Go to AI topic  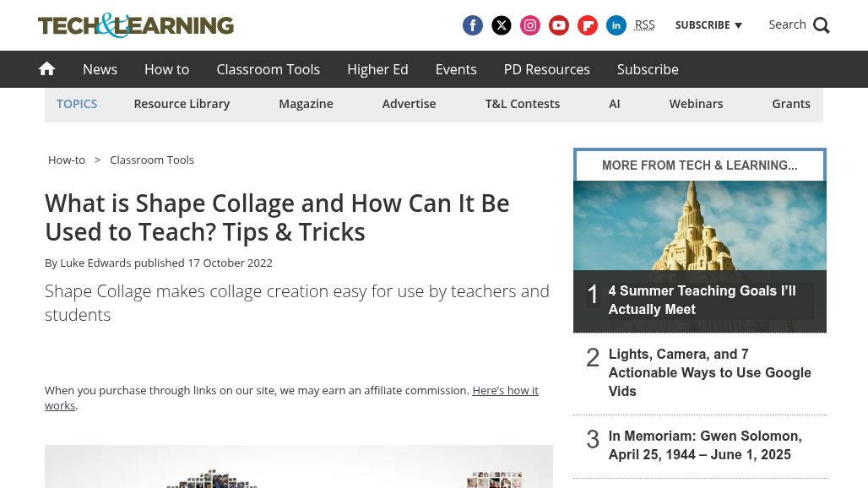pos(615,104)
